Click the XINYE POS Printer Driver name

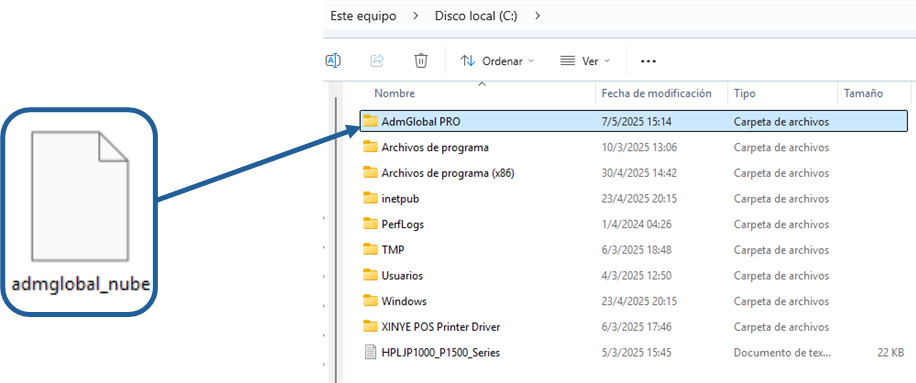(x=440, y=327)
